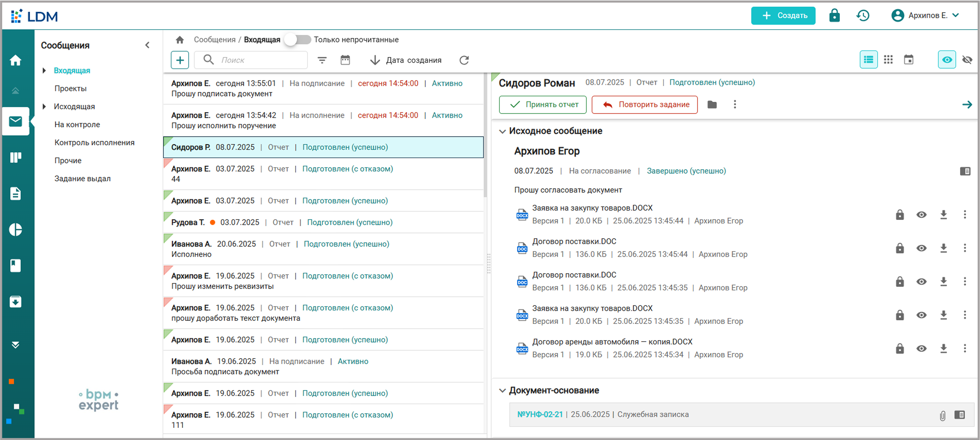This screenshot has height=440, width=980.
Task: Open menu for first Заявка на закупку товаров.DOCX
Action: 964,214
